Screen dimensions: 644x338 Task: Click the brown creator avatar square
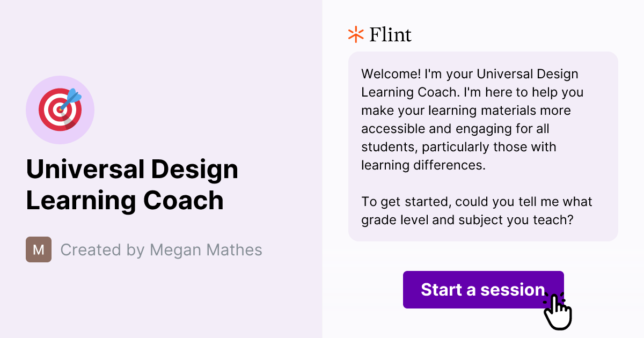point(38,249)
